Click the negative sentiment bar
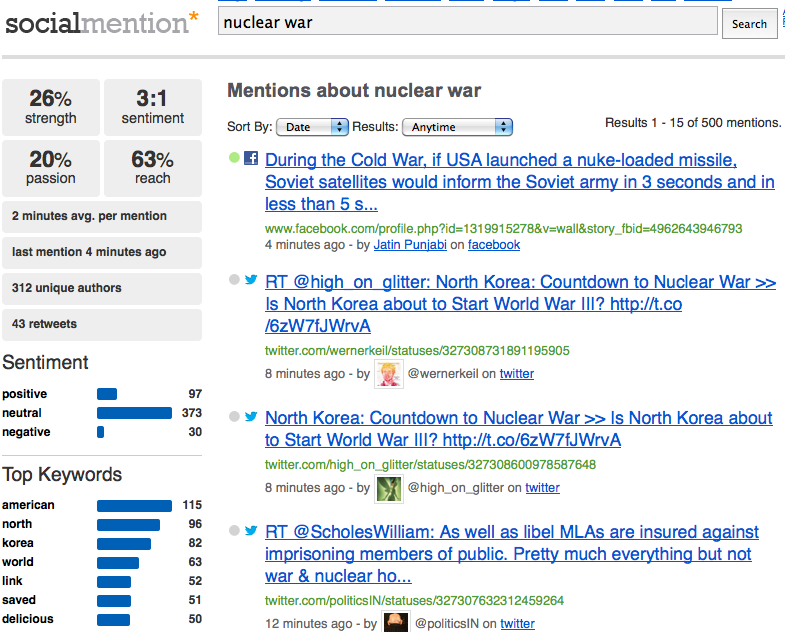This screenshot has width=785, height=632. point(101,432)
